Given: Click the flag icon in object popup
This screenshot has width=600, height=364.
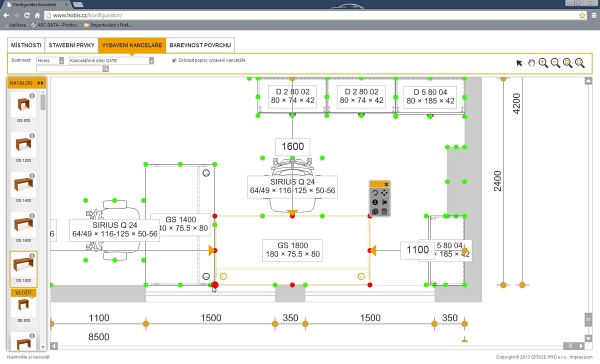Looking at the screenshot, I should coord(384,202).
